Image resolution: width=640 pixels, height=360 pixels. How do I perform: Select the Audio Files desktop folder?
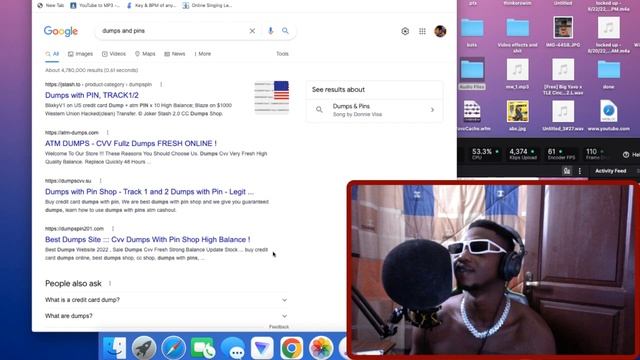tap(472, 73)
